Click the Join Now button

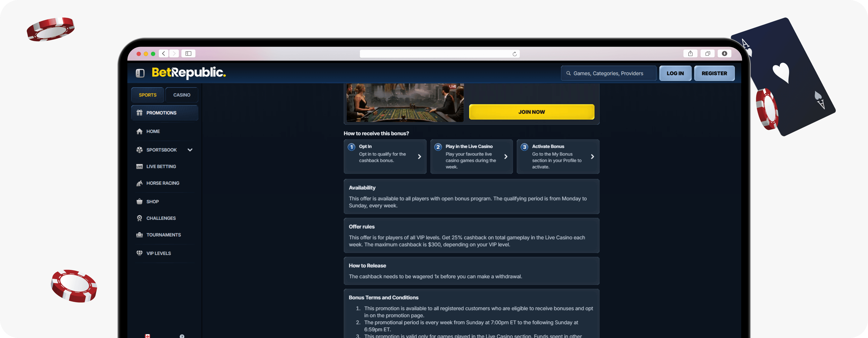point(531,112)
